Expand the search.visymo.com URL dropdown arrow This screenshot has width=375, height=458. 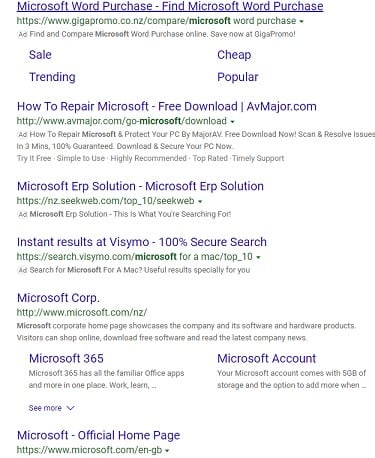pos(259,257)
